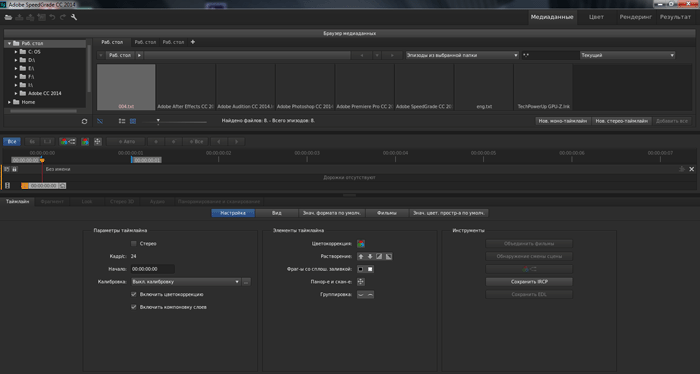Toggle the track icon left of the lock

[x=7, y=169]
